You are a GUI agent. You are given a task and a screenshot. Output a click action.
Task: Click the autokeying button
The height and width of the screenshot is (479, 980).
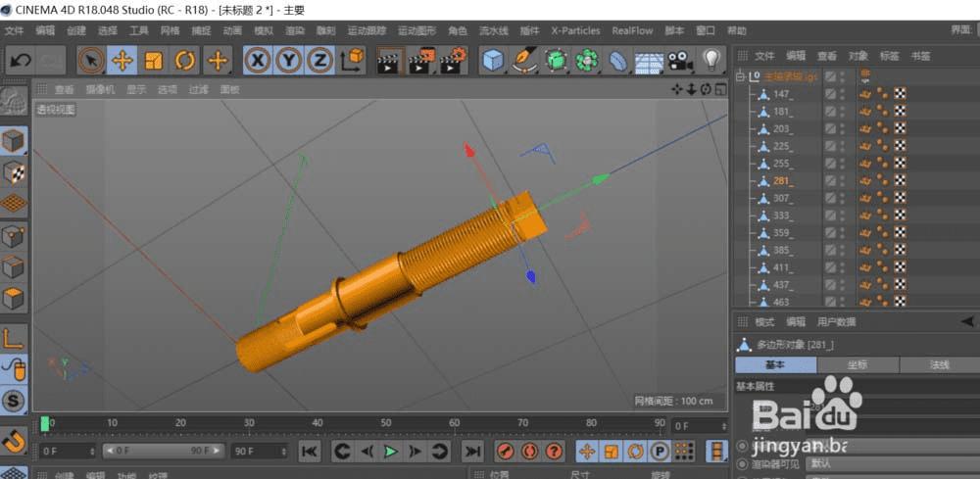click(529, 451)
